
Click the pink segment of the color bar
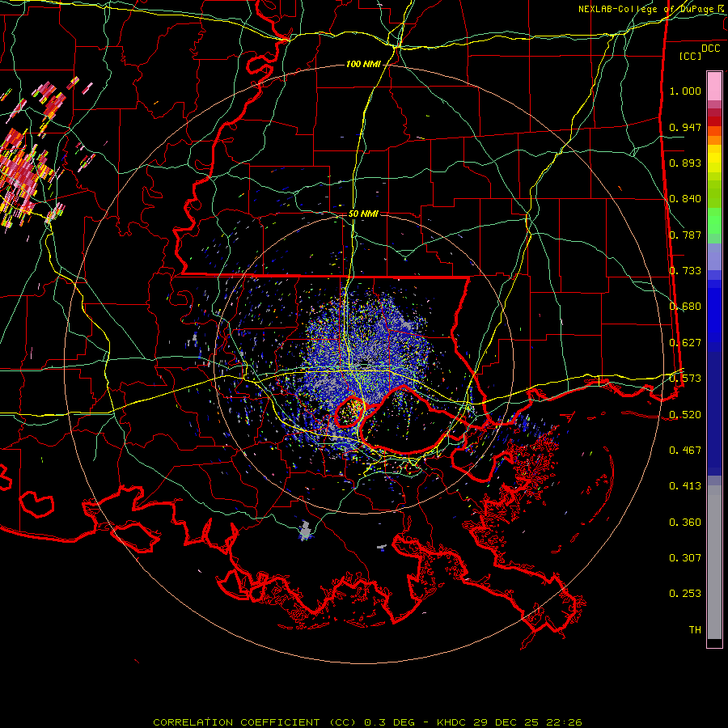point(714,86)
